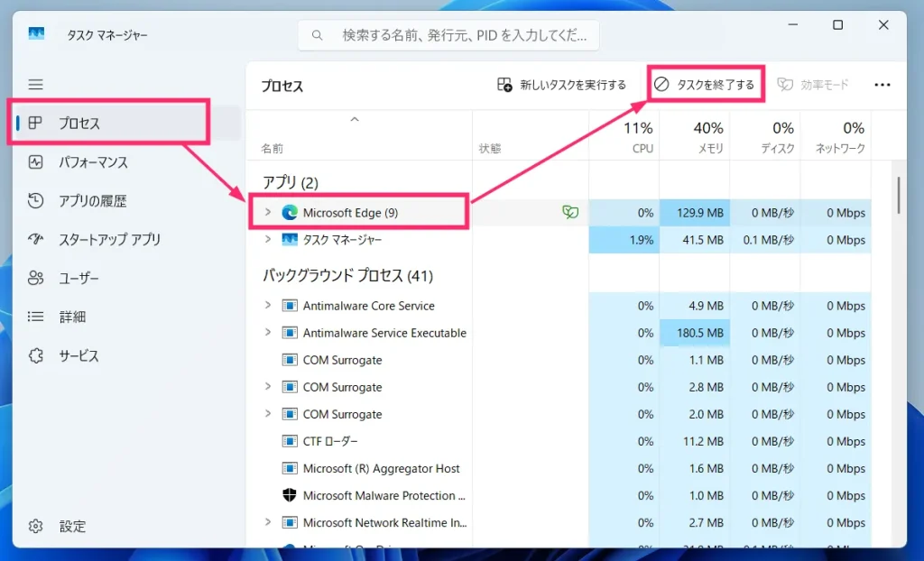Click the green efficiency leaf icon on the Edge row
The height and width of the screenshot is (561, 924).
570,212
